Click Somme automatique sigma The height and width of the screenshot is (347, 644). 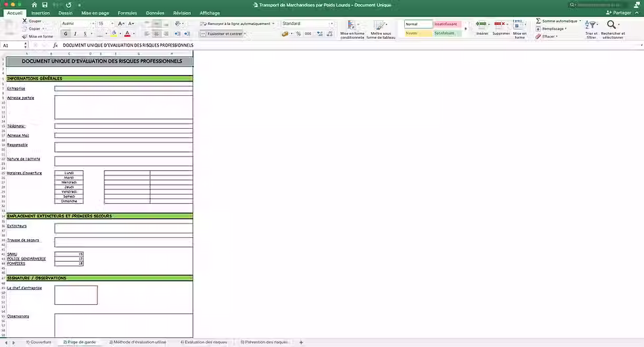(x=558, y=21)
